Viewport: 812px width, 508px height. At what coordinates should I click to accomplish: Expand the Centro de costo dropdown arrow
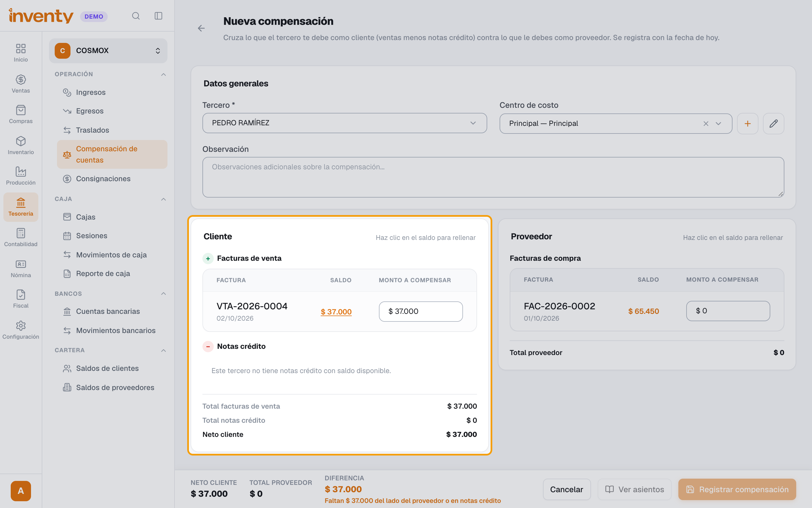point(718,124)
